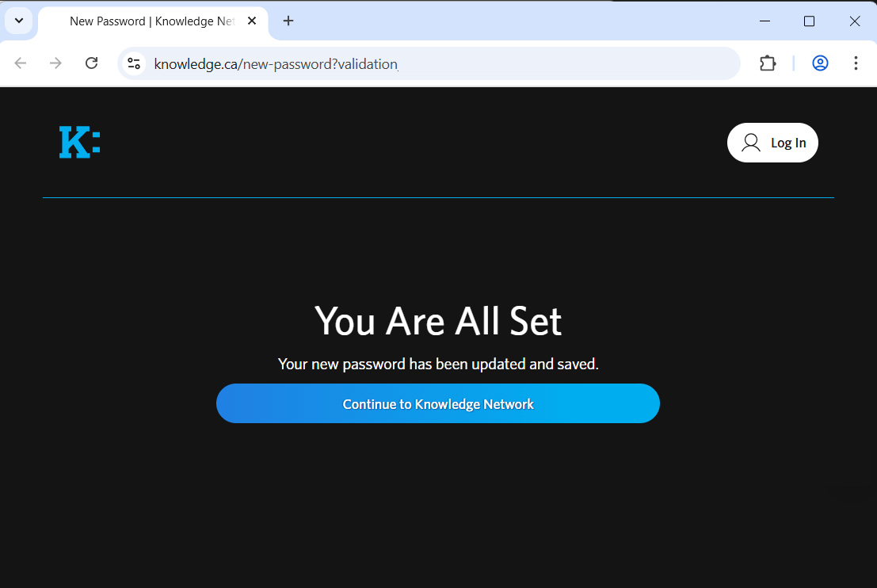Image resolution: width=877 pixels, height=588 pixels.
Task: View site information icon in address bar
Action: (134, 63)
